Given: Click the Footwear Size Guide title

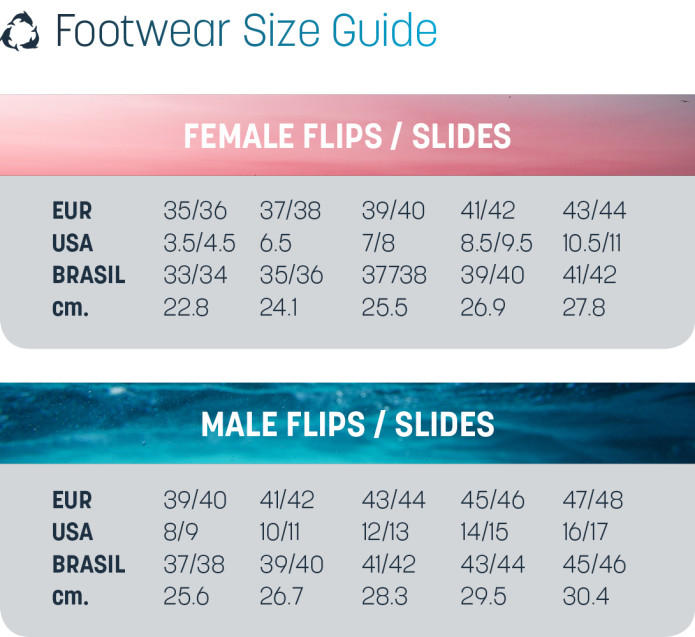Looking at the screenshot, I should (x=246, y=31).
